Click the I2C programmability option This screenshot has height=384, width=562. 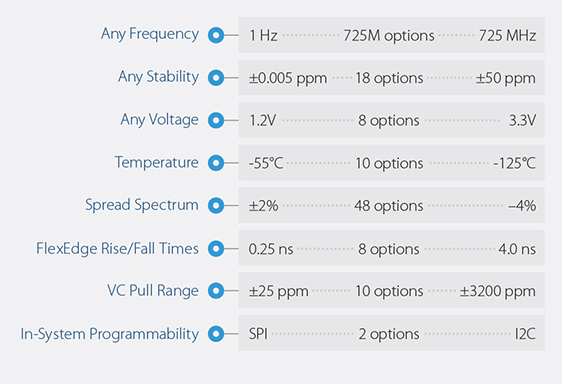click(x=525, y=334)
